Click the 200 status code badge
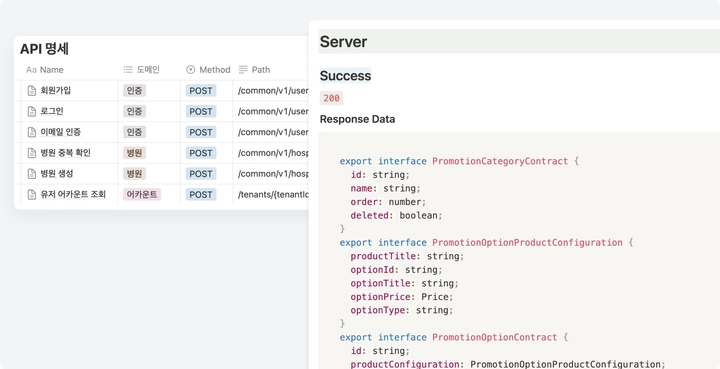This screenshot has width=720, height=369. [332, 98]
